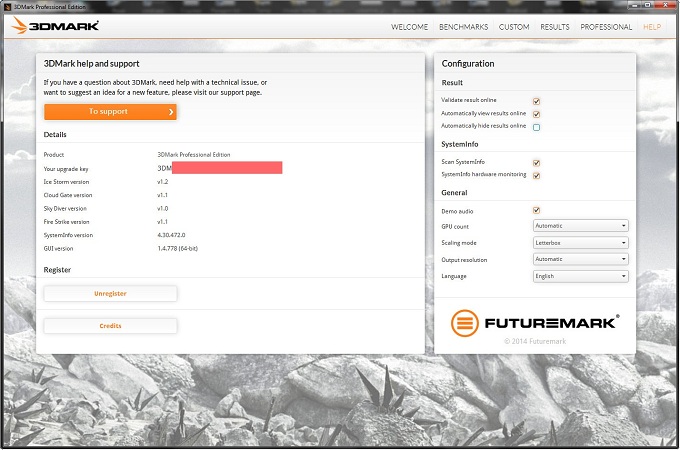Viewport: 680px width, 450px height.
Task: Click the SystemInfo version value 4.30.472.0
Action: (x=171, y=235)
